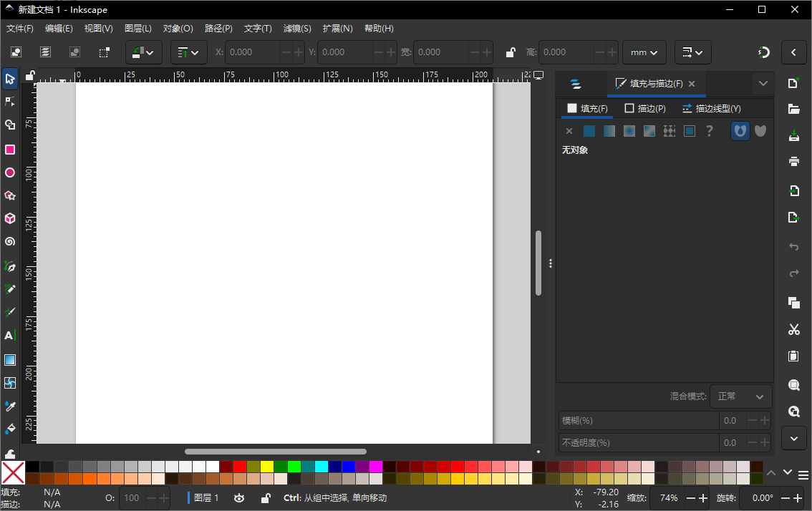Select the Selector arrow tool

point(10,79)
